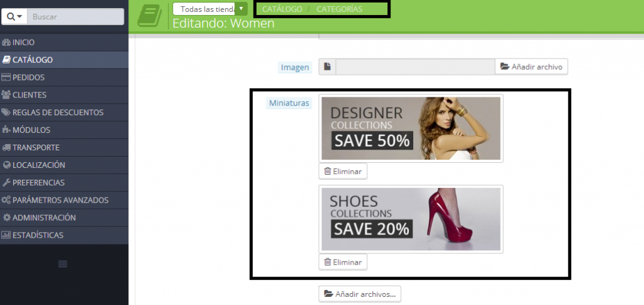Go to Inicio in the sidebar

point(23,42)
